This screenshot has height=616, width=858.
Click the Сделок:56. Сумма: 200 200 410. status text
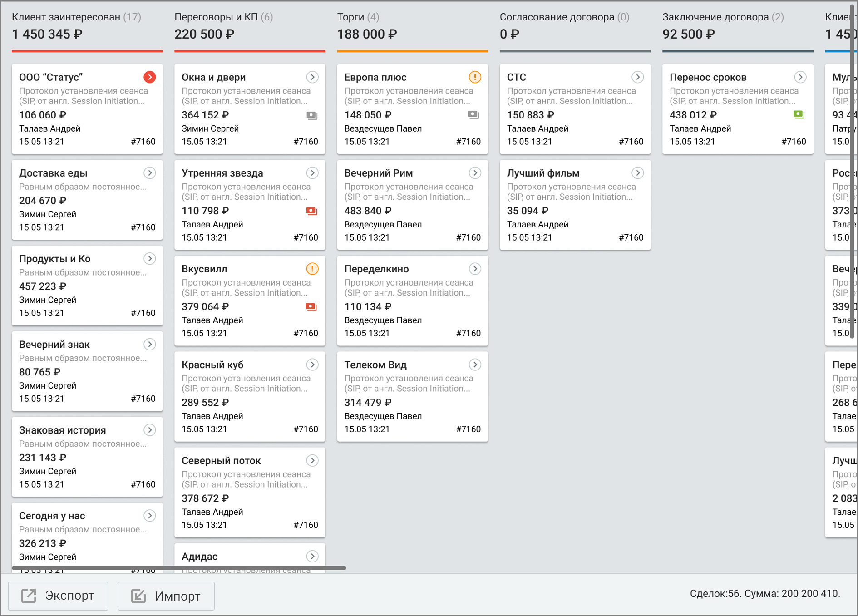click(x=765, y=594)
